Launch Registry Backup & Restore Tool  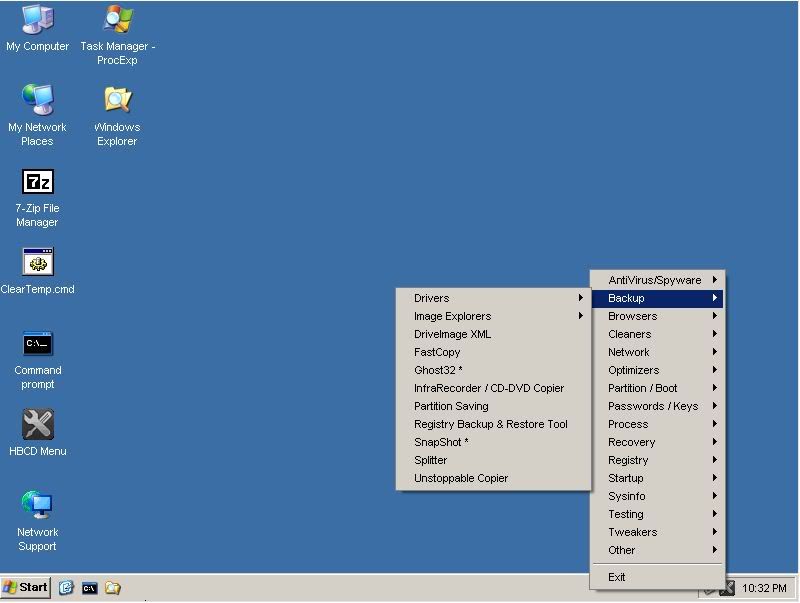pos(493,424)
